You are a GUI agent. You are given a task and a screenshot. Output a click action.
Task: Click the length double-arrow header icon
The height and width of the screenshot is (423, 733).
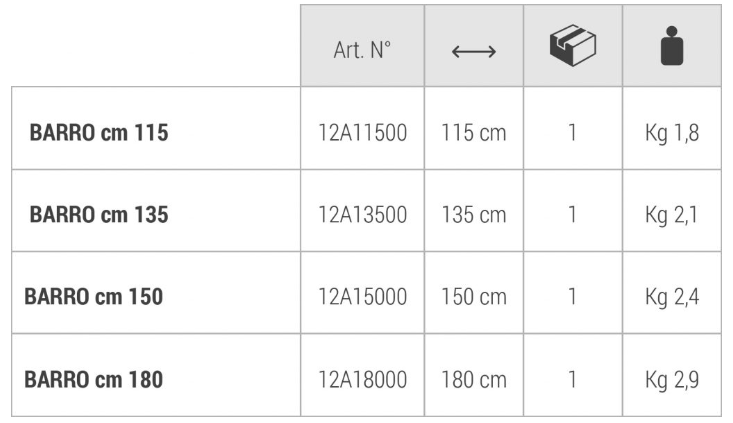[x=474, y=50]
